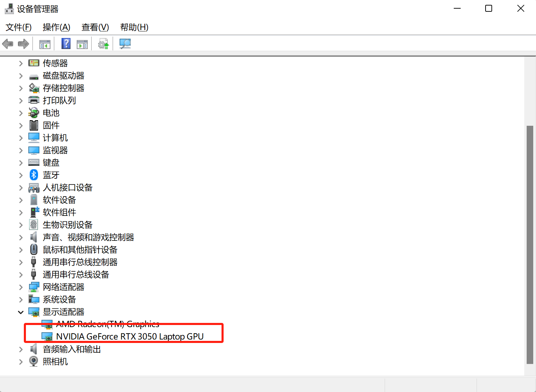
Task: Click the 照相机 camera icon
Action: (x=34, y=361)
